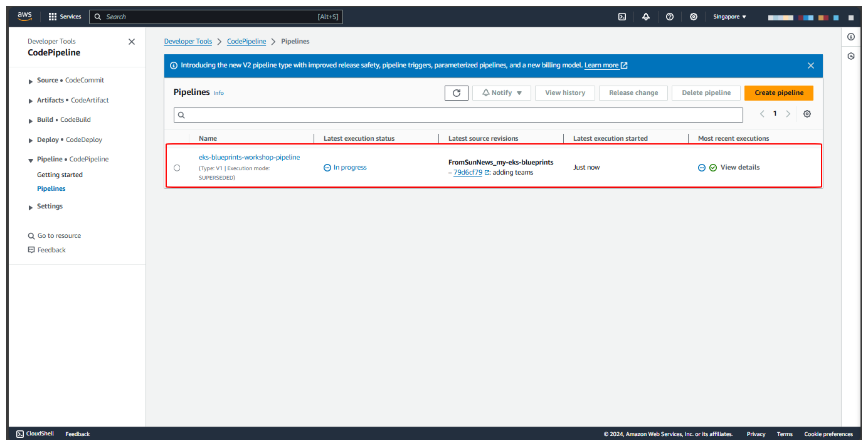Open the Singapore region selector

coord(730,16)
